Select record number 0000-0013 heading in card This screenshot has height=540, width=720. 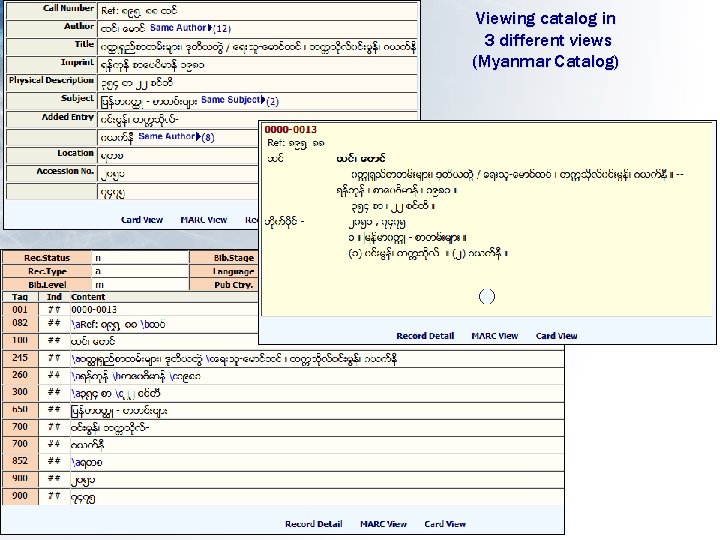[x=291, y=129]
